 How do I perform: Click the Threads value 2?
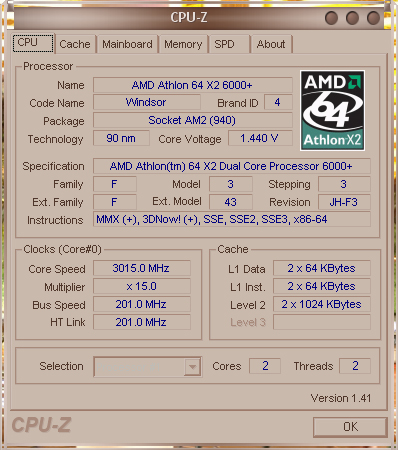click(x=355, y=366)
